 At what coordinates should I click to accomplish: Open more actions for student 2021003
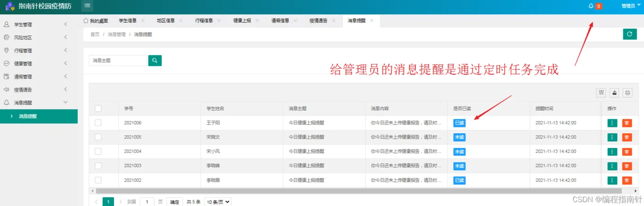(x=612, y=166)
